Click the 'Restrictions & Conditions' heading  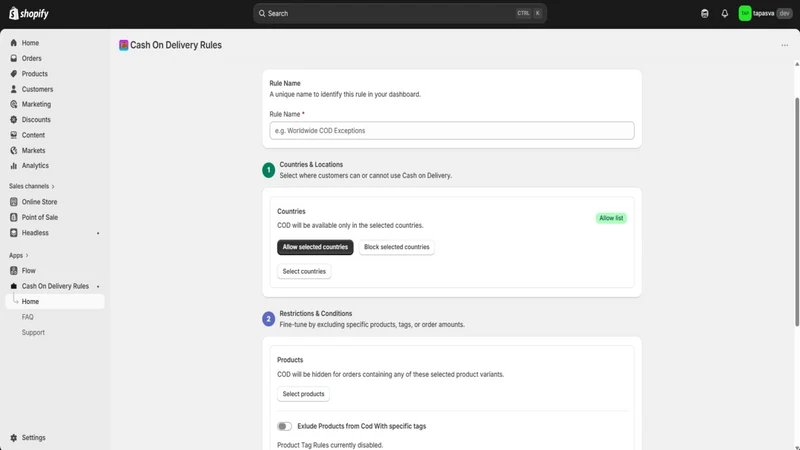click(x=315, y=313)
